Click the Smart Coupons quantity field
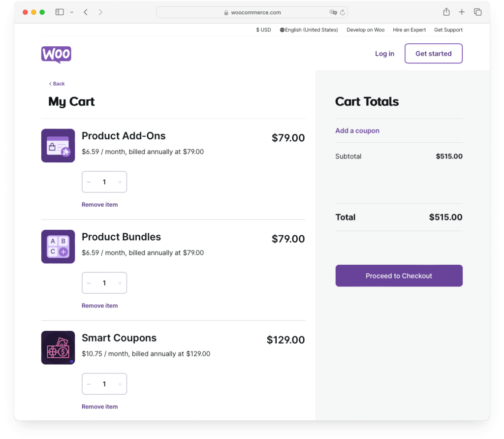 pyautogui.click(x=104, y=384)
